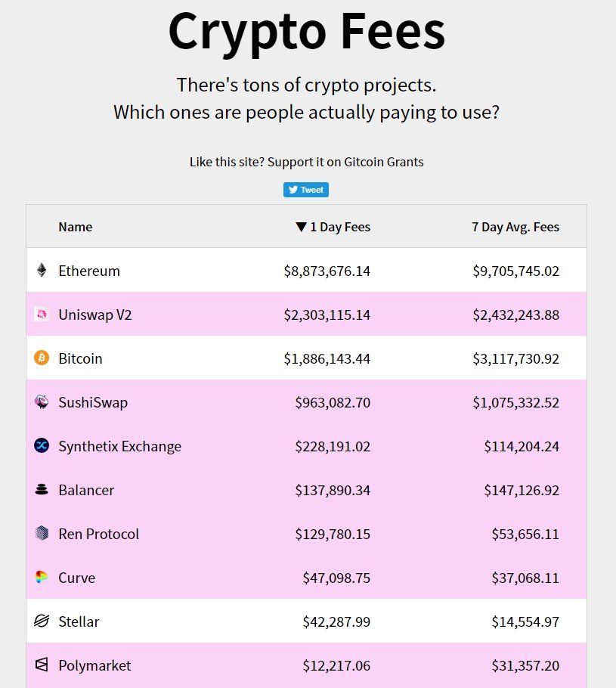
Task: Click the Ren Protocol icon
Action: pos(42,533)
